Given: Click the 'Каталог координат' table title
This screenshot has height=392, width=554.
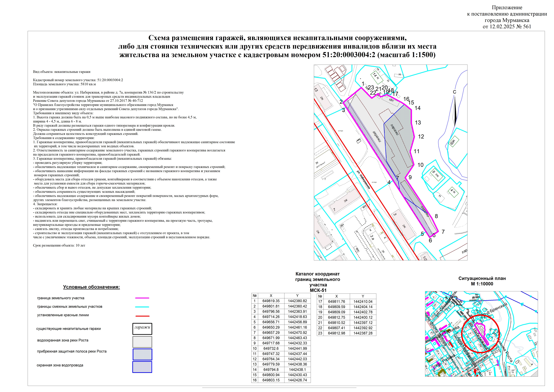Looking at the screenshot, I should (318, 274).
